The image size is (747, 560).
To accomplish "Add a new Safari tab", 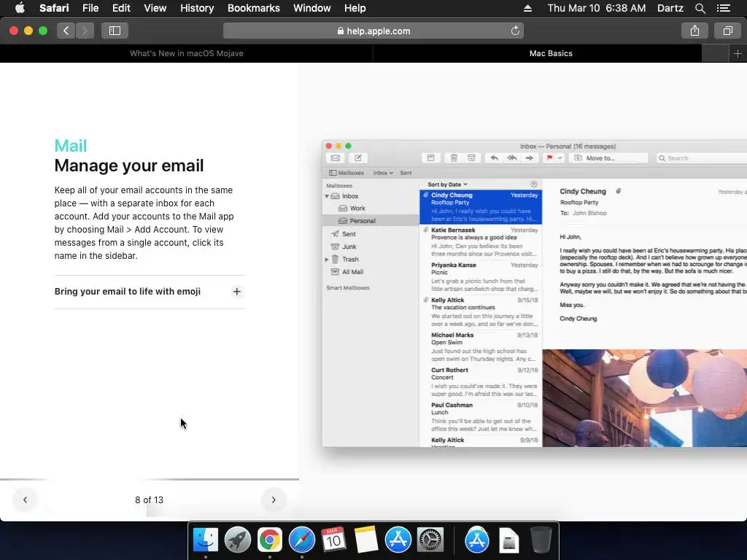I will click(x=738, y=53).
